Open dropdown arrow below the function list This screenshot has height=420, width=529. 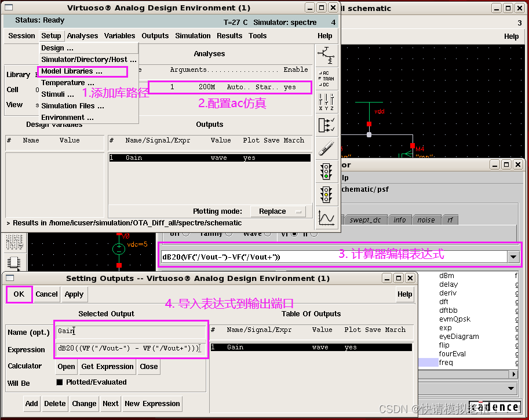click(511, 388)
